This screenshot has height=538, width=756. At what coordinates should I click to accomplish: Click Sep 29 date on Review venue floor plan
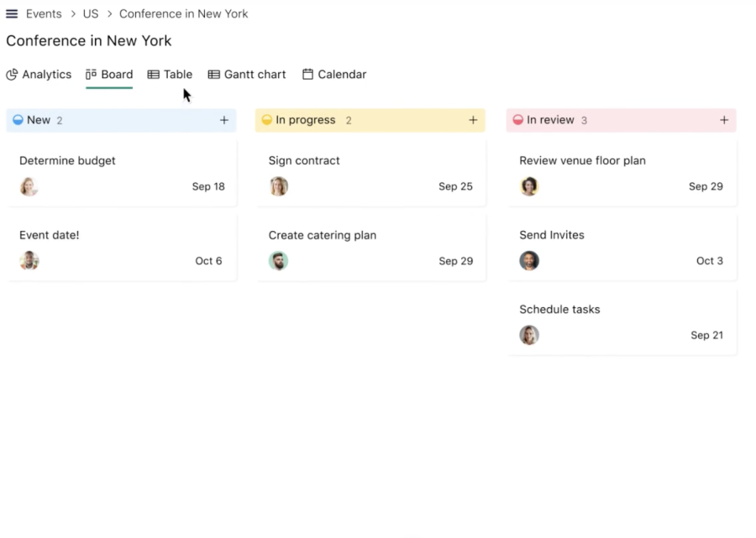coord(706,186)
